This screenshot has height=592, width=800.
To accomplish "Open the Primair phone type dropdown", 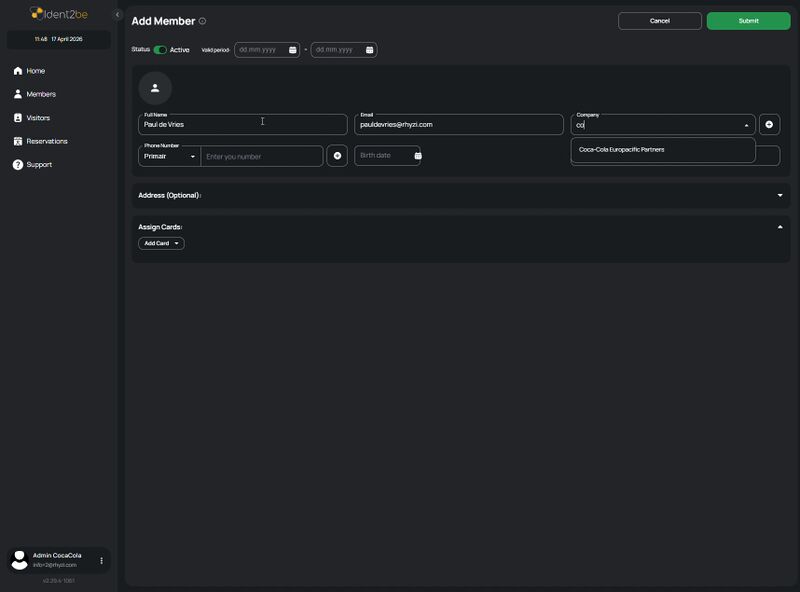I will [x=169, y=156].
